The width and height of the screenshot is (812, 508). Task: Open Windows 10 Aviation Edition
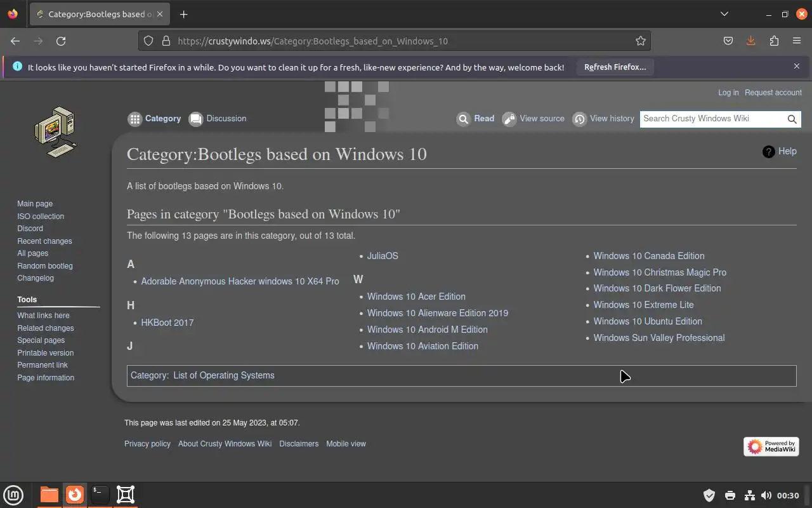point(422,346)
